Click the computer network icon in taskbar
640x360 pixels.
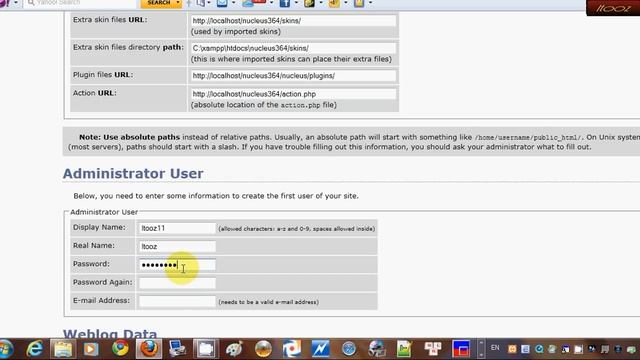pos(178,349)
